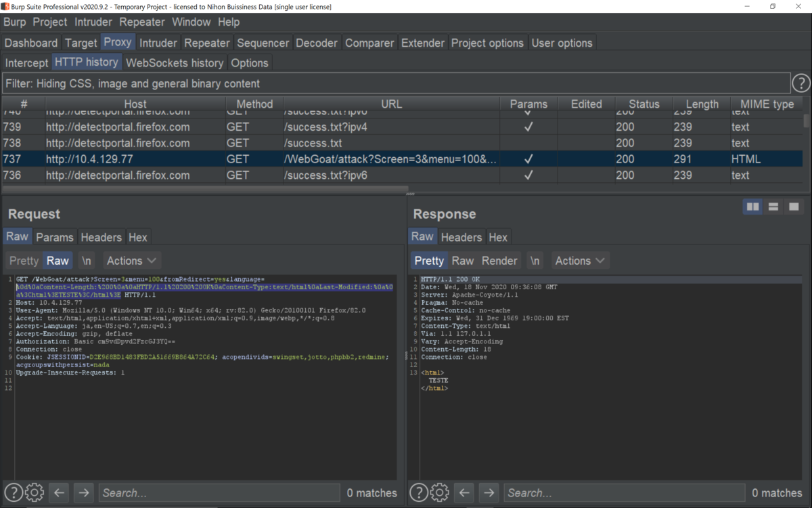
Task: Switch to the Comparer tab
Action: click(x=369, y=43)
